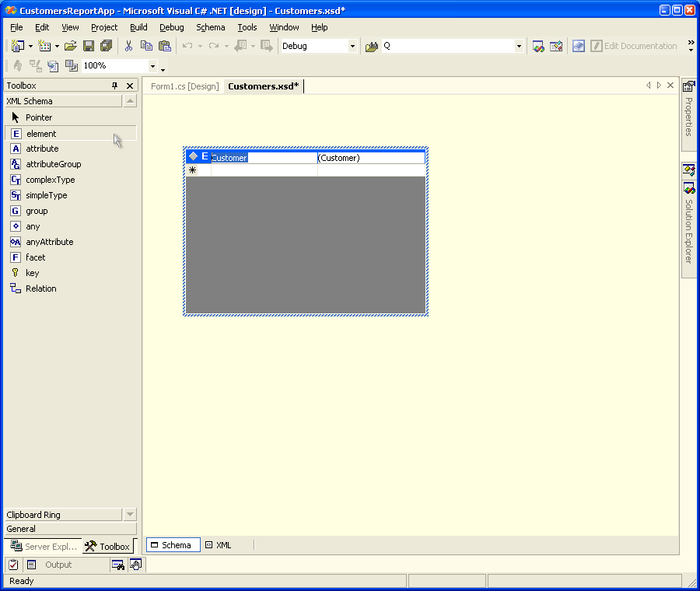Click the key toolbox item
The image size is (700, 591).
tap(32, 273)
